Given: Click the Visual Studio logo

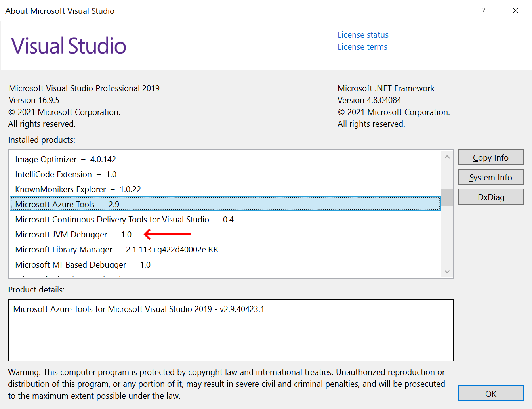Looking at the screenshot, I should pos(69,46).
